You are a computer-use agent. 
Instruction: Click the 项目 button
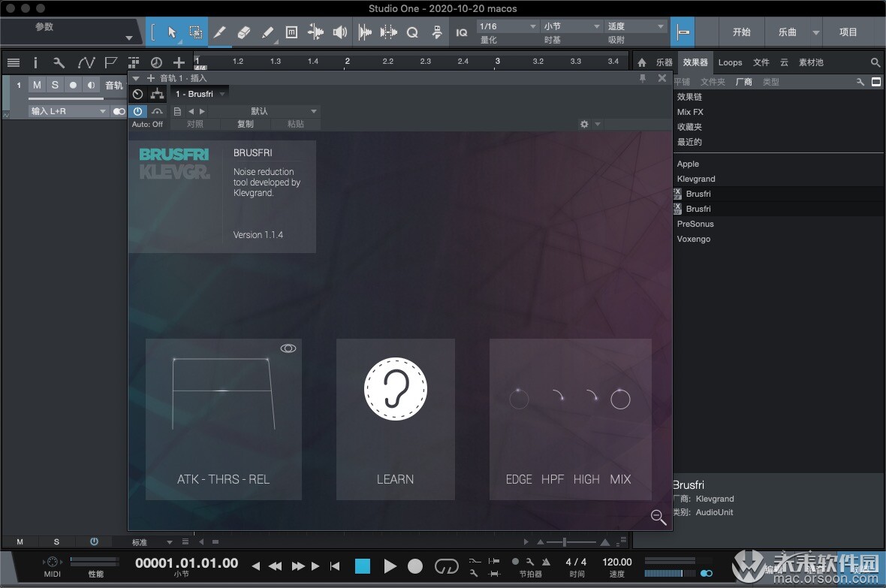click(848, 32)
